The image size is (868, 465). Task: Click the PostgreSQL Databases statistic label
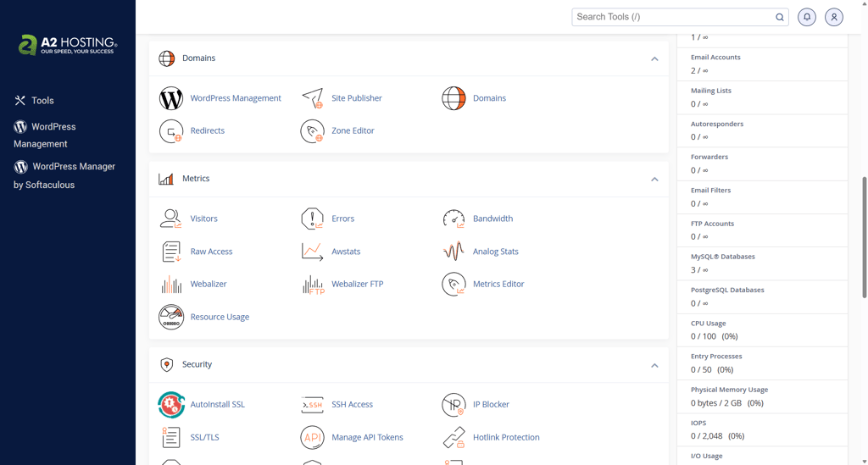click(726, 290)
